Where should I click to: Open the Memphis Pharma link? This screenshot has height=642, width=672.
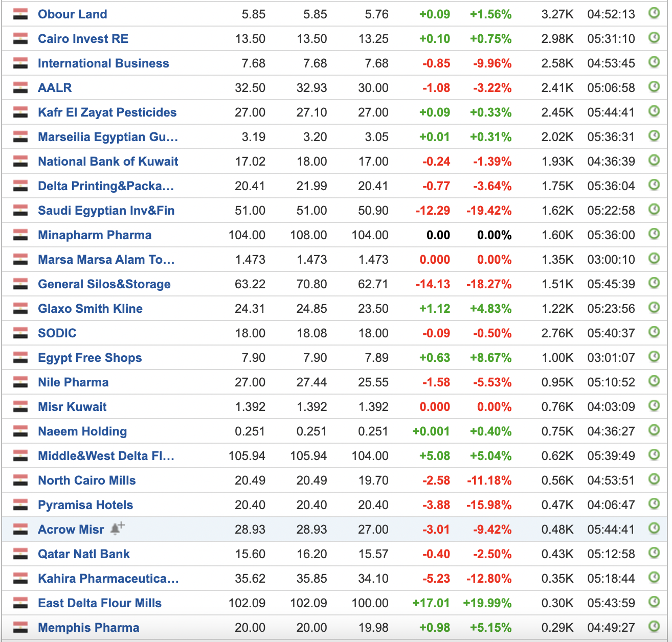88,628
